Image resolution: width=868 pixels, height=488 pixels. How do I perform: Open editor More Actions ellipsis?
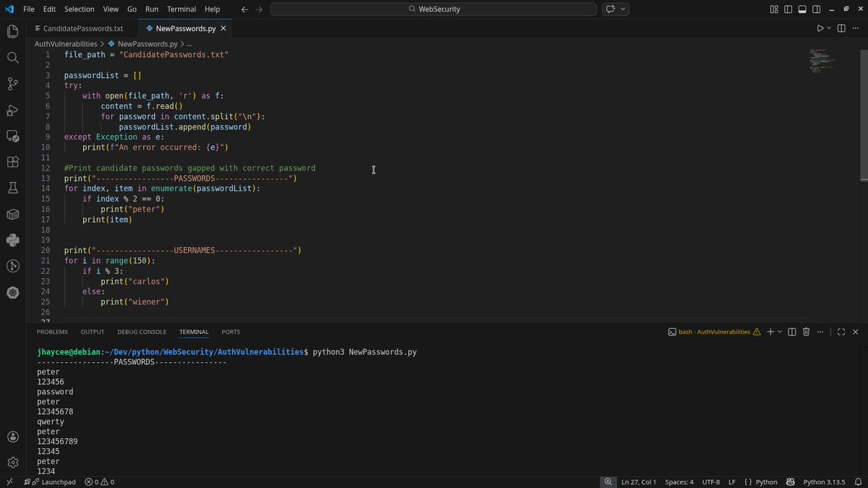click(x=856, y=28)
